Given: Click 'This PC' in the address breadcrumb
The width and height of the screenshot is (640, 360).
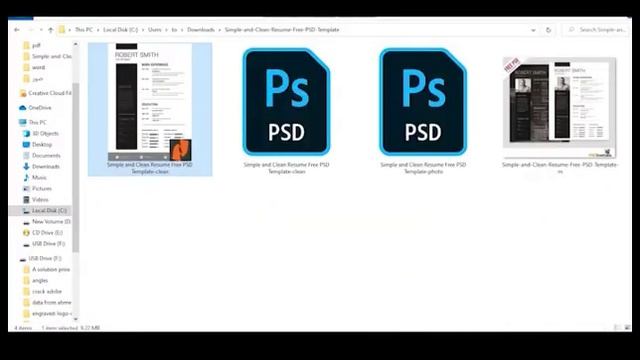Looking at the screenshot, I should click(84, 30).
